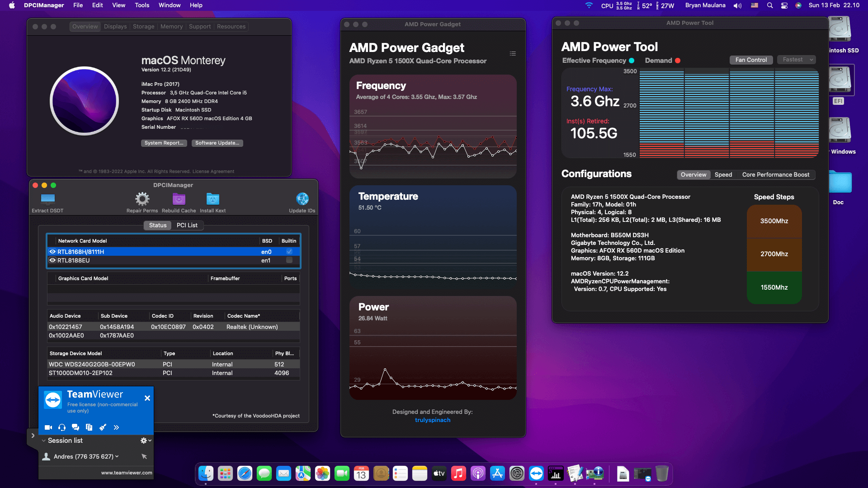Click the Wi-Fi icon in menu bar
Screen dimensions: 868x488
click(x=589, y=5)
